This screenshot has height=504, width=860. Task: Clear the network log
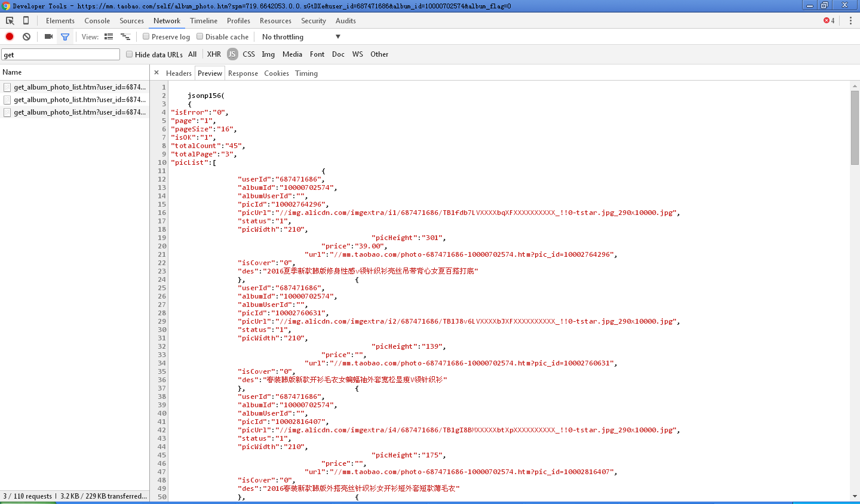[27, 36]
